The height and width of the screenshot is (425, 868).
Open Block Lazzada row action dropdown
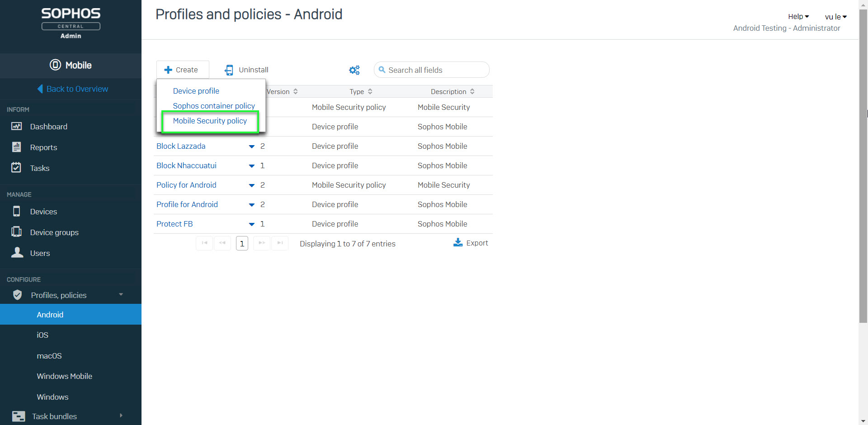click(x=252, y=146)
